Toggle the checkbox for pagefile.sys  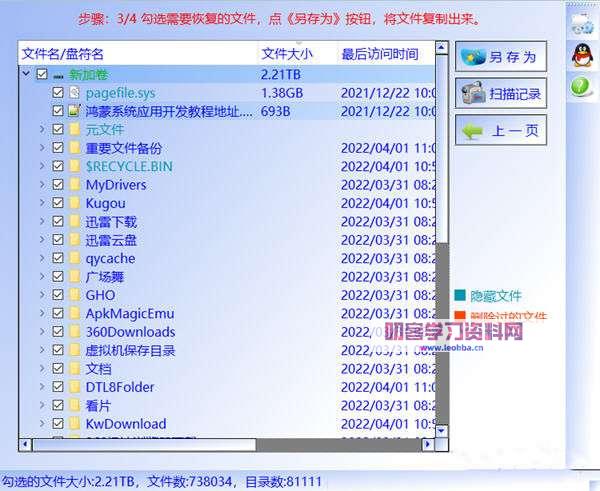point(58,93)
